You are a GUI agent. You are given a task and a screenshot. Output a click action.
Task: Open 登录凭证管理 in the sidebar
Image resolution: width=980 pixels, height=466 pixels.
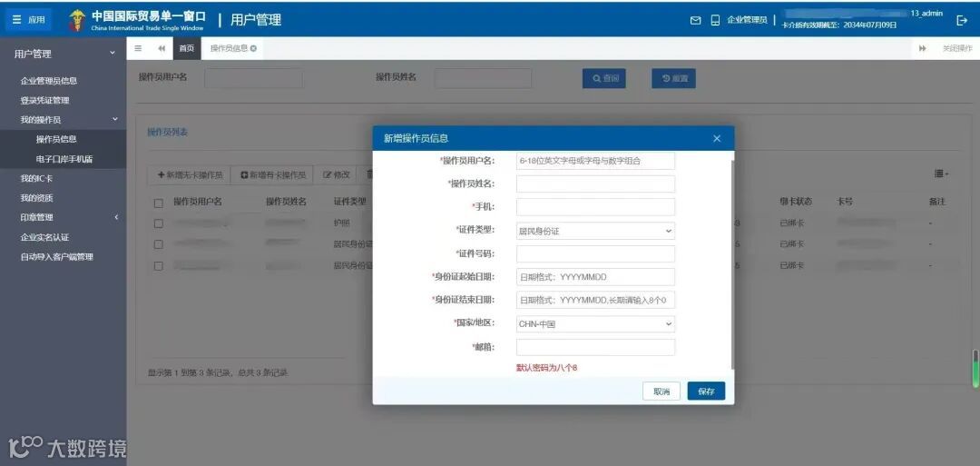pyautogui.click(x=44, y=100)
